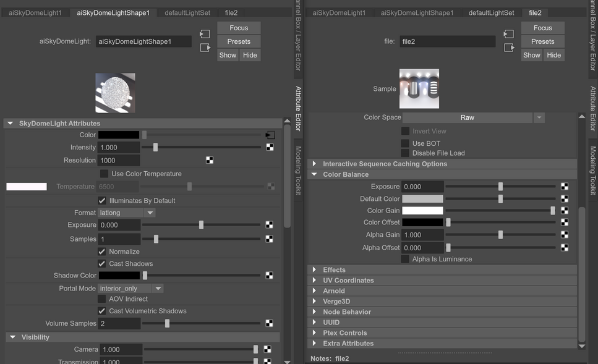Screen dimensions: 598x364
Task: Expand the Effects section
Action: 314,269
